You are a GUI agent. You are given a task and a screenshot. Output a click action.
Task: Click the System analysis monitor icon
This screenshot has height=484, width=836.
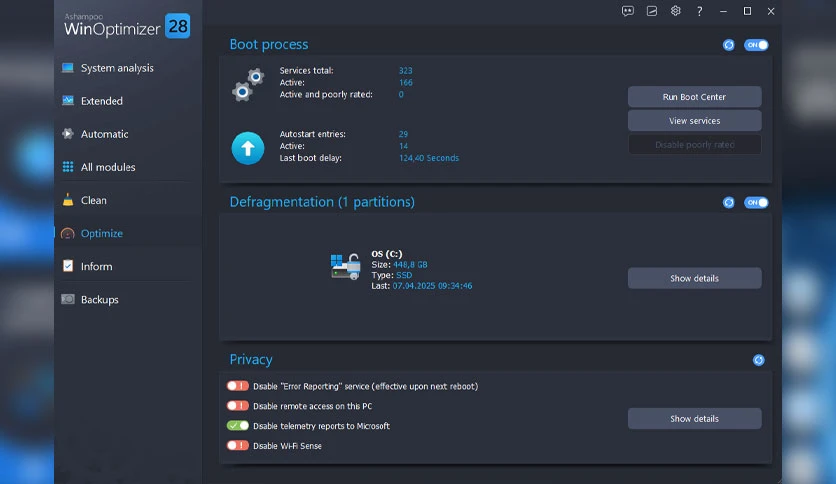(68, 68)
